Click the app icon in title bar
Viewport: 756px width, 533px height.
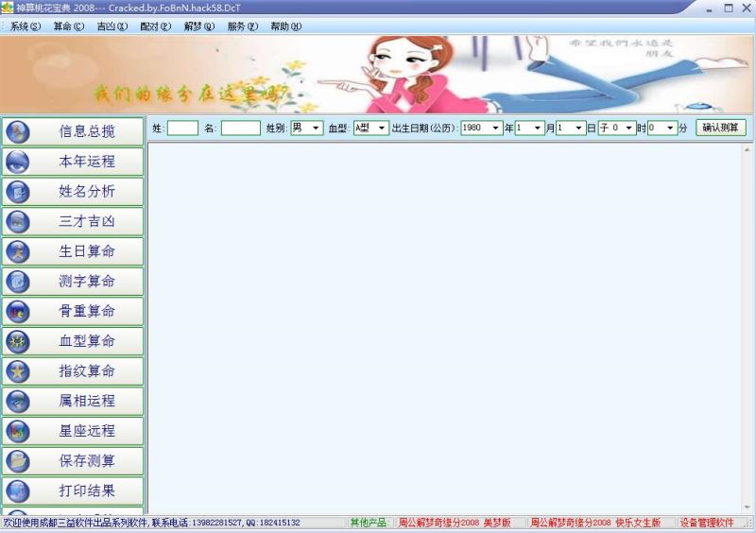8,8
